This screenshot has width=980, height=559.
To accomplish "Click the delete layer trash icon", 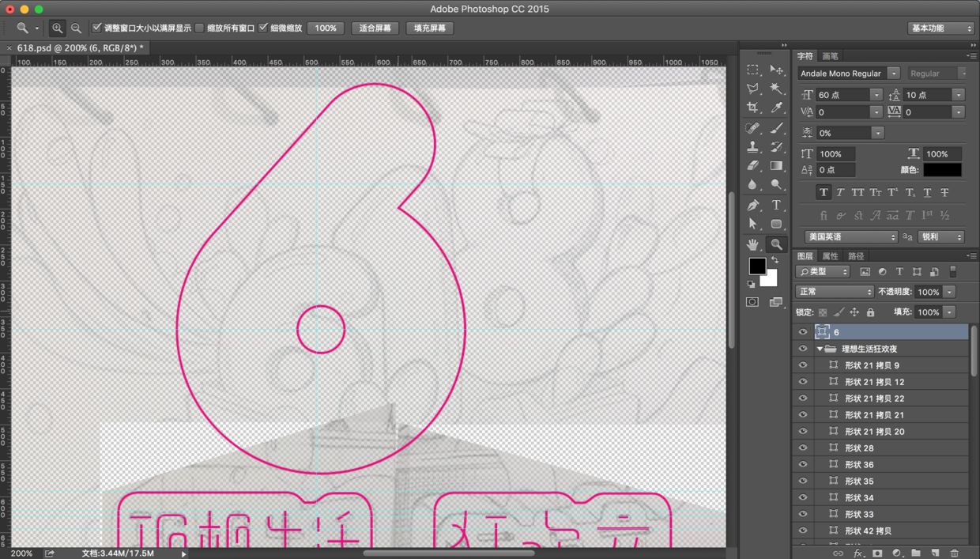I will pos(954,553).
